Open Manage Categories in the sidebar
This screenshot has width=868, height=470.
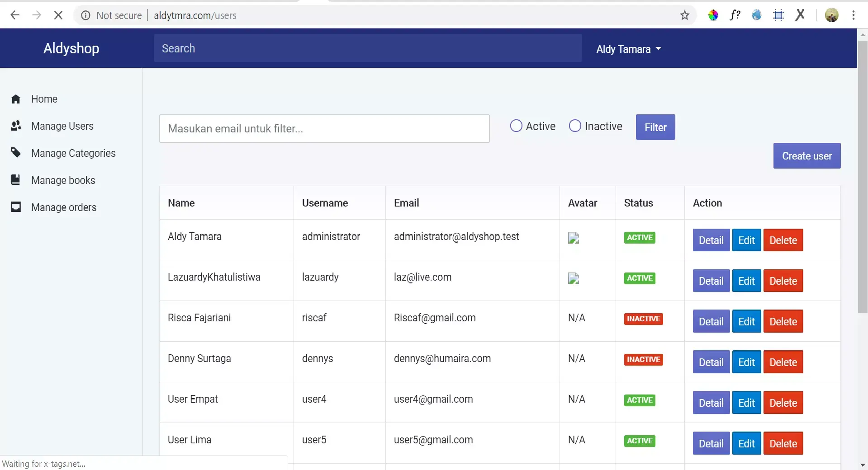[73, 153]
